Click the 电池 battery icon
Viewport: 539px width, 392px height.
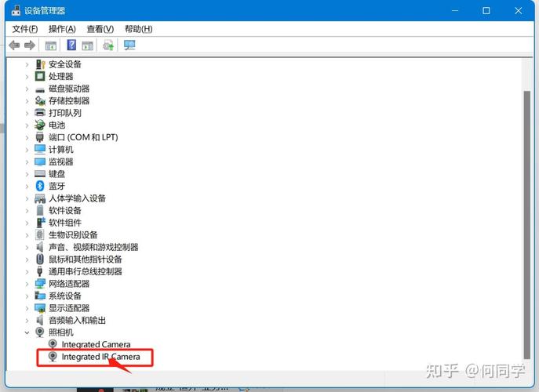coord(40,125)
